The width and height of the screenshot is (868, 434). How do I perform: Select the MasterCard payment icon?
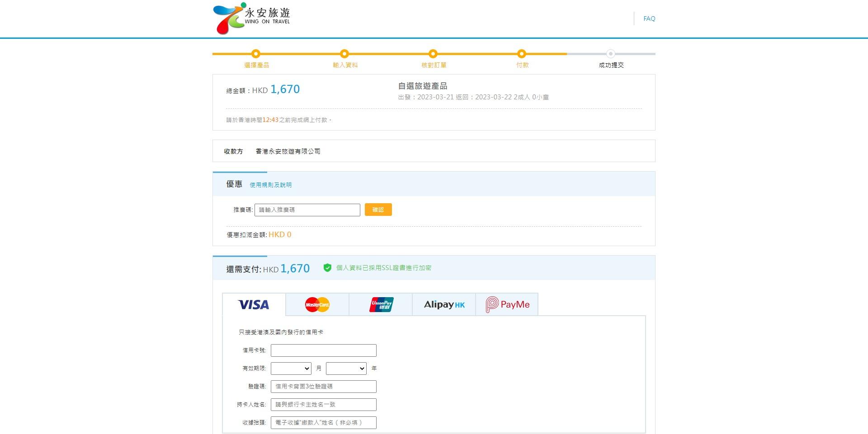(317, 304)
